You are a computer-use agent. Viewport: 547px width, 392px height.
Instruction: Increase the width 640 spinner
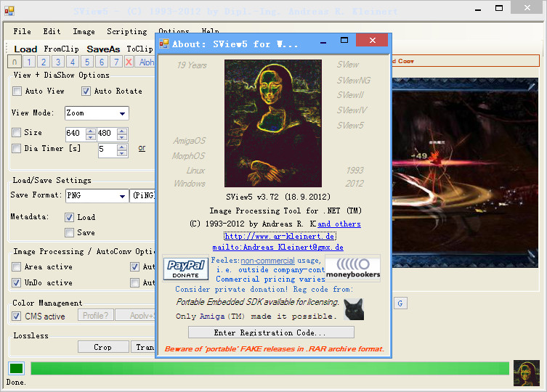coord(90,131)
